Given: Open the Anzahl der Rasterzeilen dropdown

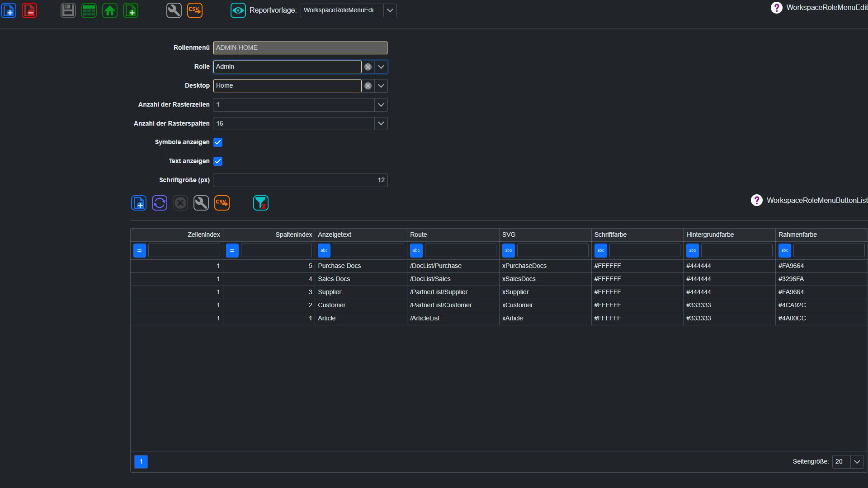Looking at the screenshot, I should coord(381,105).
